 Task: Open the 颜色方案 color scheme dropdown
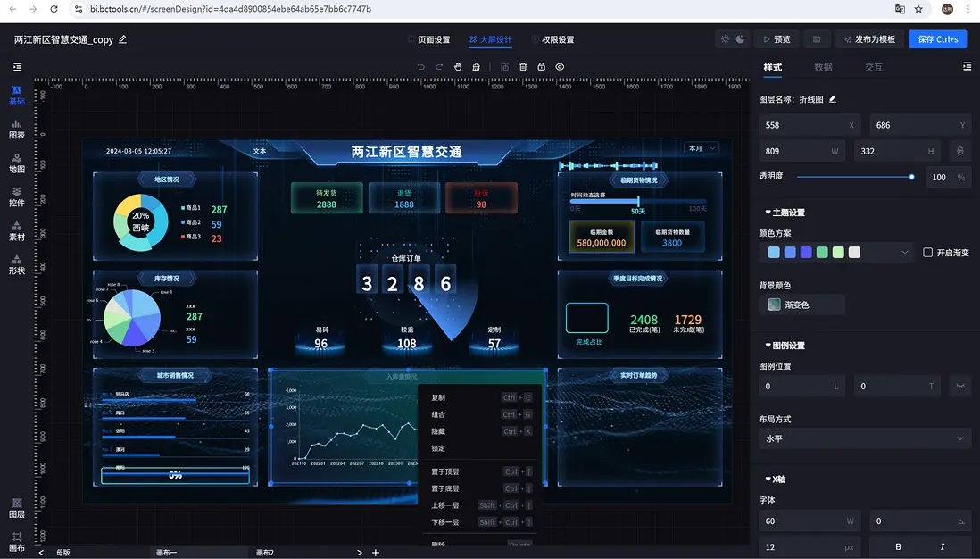(x=837, y=253)
